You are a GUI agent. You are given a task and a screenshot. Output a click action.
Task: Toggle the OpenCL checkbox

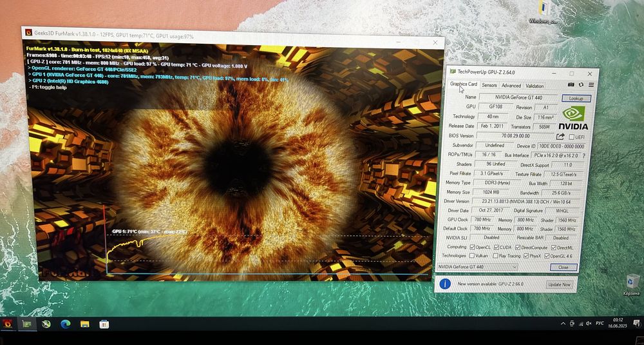tap(472, 247)
